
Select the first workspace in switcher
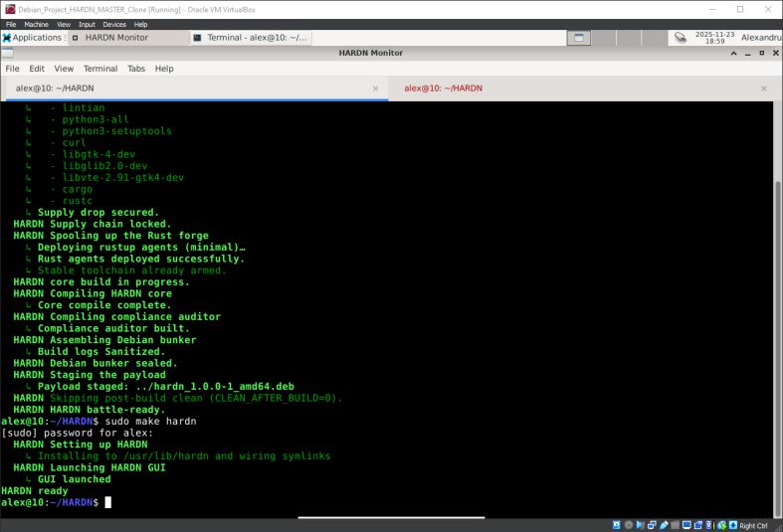pos(579,38)
